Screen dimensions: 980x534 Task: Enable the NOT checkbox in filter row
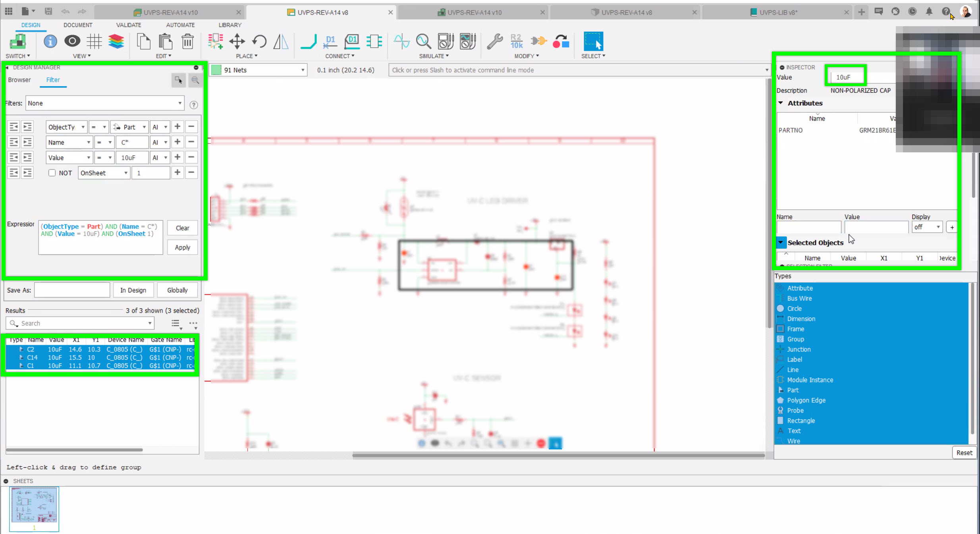pyautogui.click(x=52, y=173)
